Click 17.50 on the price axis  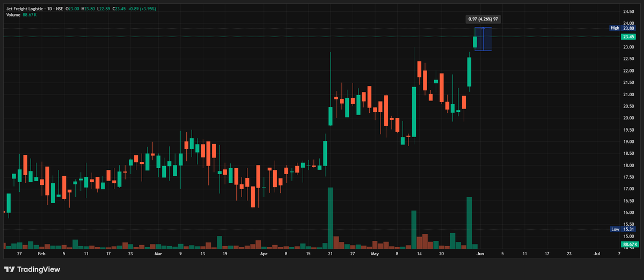[629, 177]
